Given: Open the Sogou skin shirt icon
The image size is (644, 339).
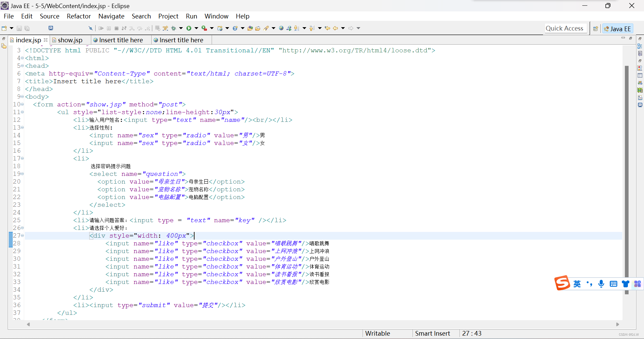Looking at the screenshot, I should pos(626,284).
